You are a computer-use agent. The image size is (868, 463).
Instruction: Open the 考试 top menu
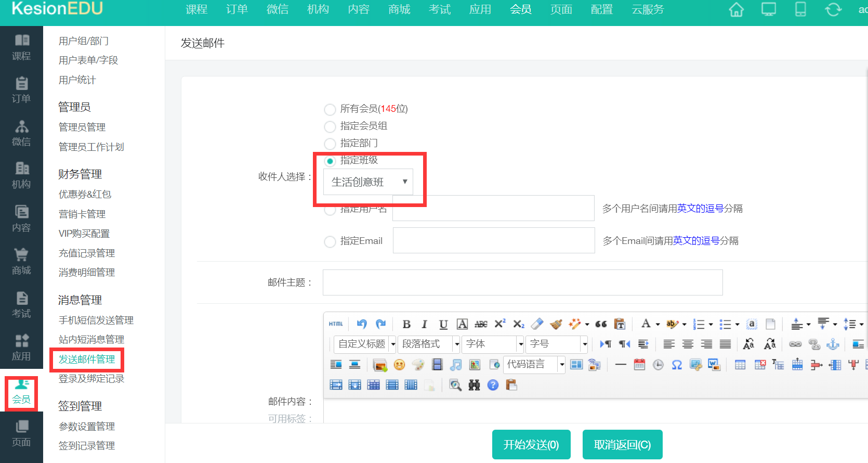pyautogui.click(x=440, y=10)
